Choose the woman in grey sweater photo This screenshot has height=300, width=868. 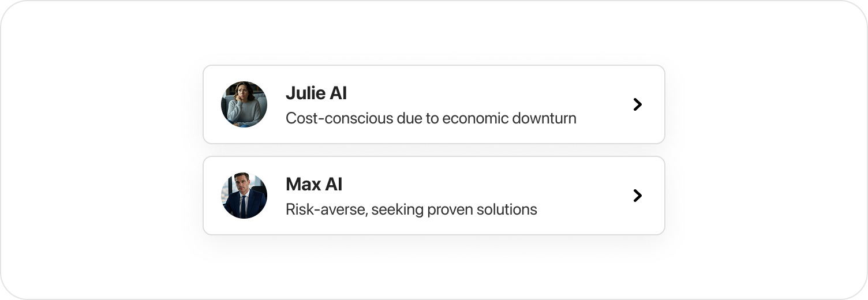tap(244, 104)
